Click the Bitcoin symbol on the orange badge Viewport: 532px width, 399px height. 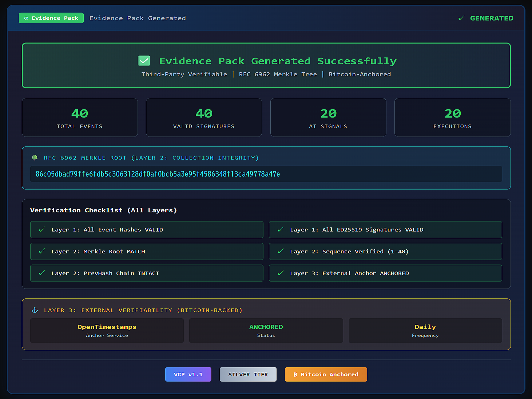click(x=295, y=374)
